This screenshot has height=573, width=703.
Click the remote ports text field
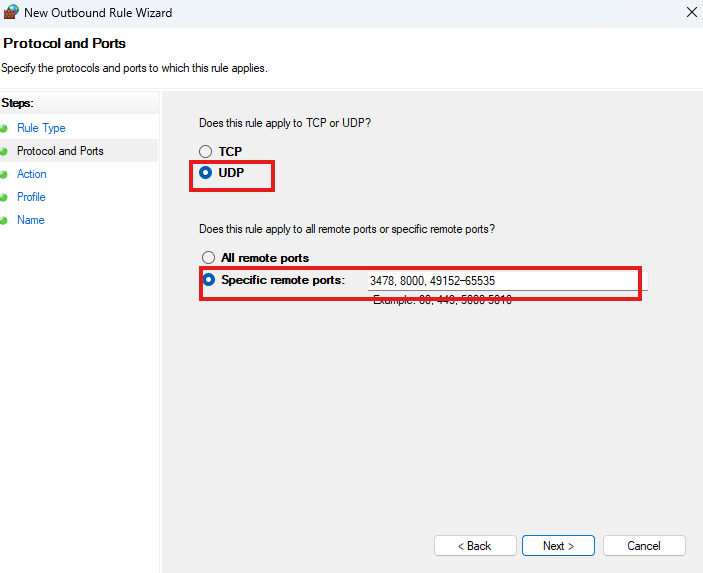pyautogui.click(x=505, y=281)
